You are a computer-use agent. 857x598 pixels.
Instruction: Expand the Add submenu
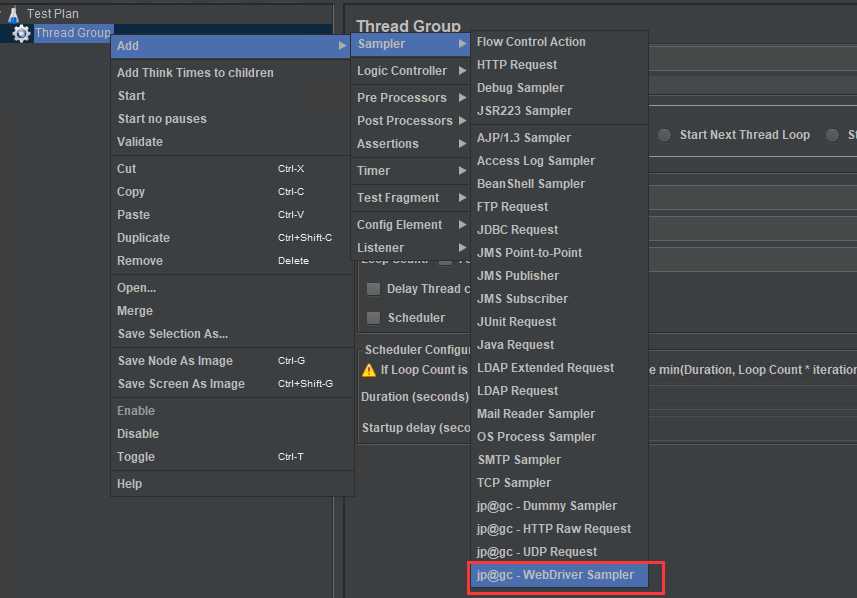(231, 46)
